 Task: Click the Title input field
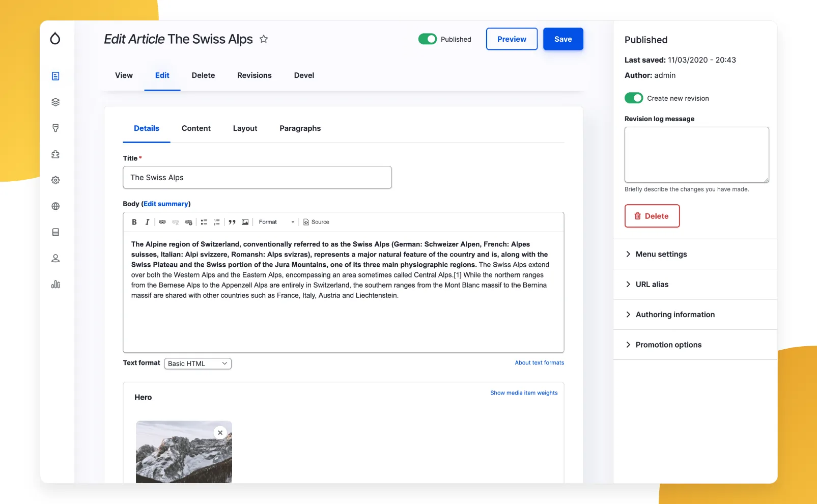[257, 177]
